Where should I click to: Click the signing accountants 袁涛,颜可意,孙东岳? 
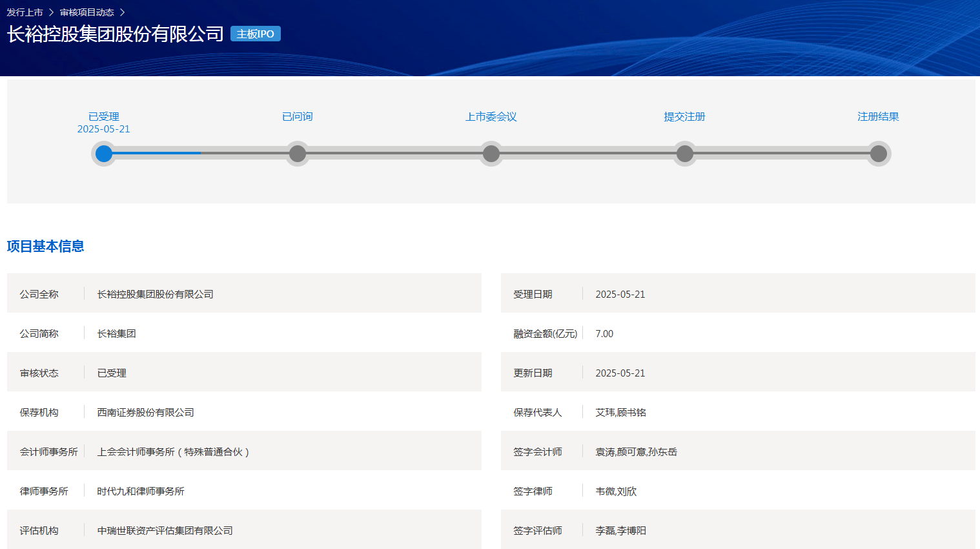637,451
